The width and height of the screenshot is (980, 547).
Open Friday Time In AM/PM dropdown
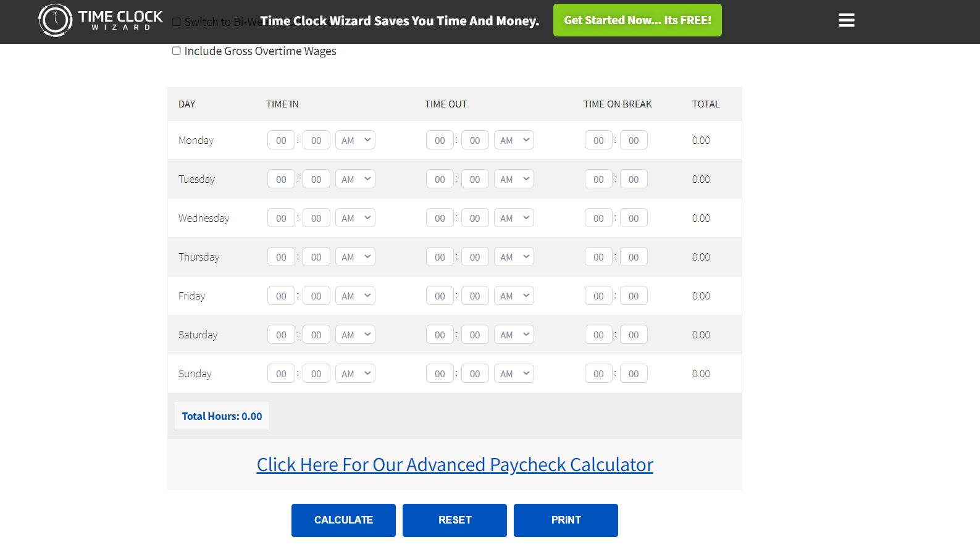tap(355, 296)
